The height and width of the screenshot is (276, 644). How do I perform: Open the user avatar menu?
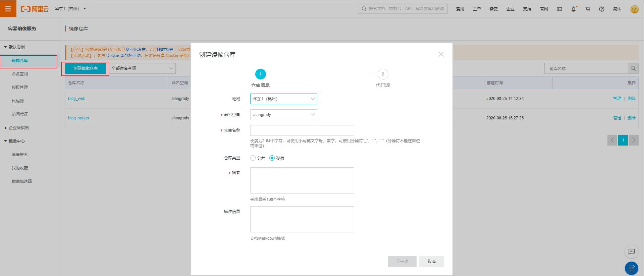click(634, 9)
